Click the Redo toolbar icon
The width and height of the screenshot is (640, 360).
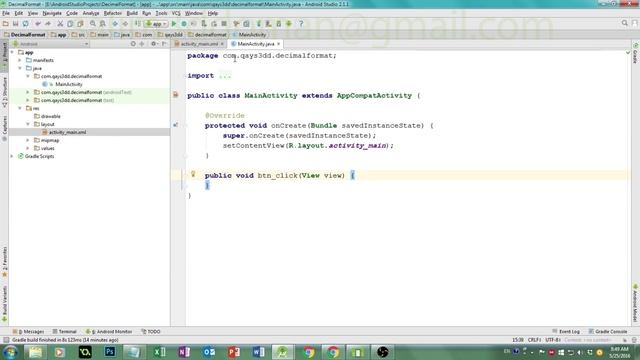pyautogui.click(x=48, y=24)
